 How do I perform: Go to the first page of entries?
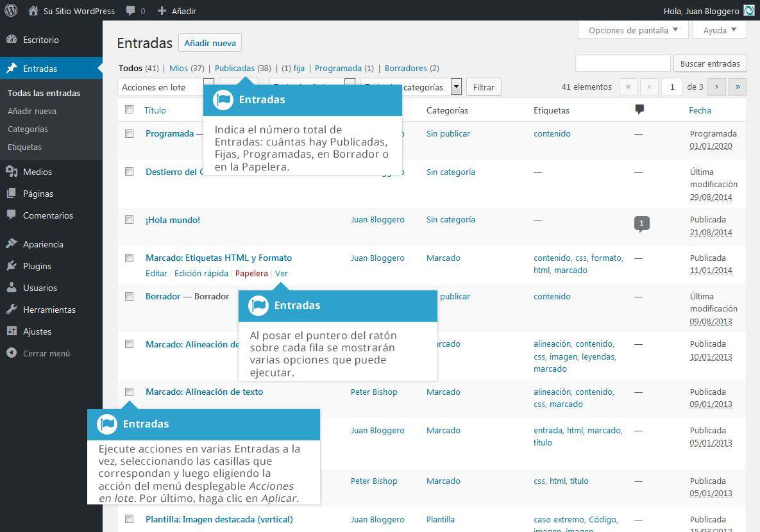[628, 87]
